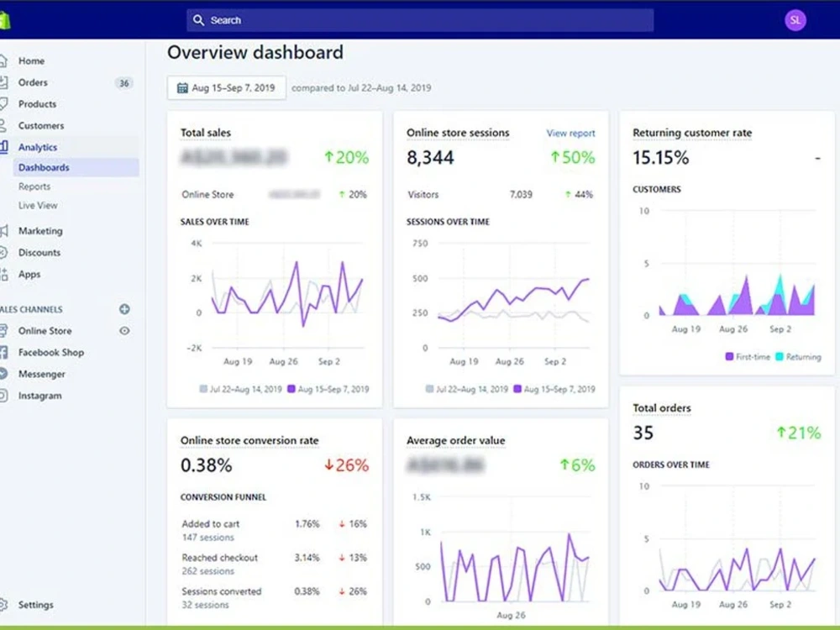Click the Online Store channel icon

click(3, 330)
